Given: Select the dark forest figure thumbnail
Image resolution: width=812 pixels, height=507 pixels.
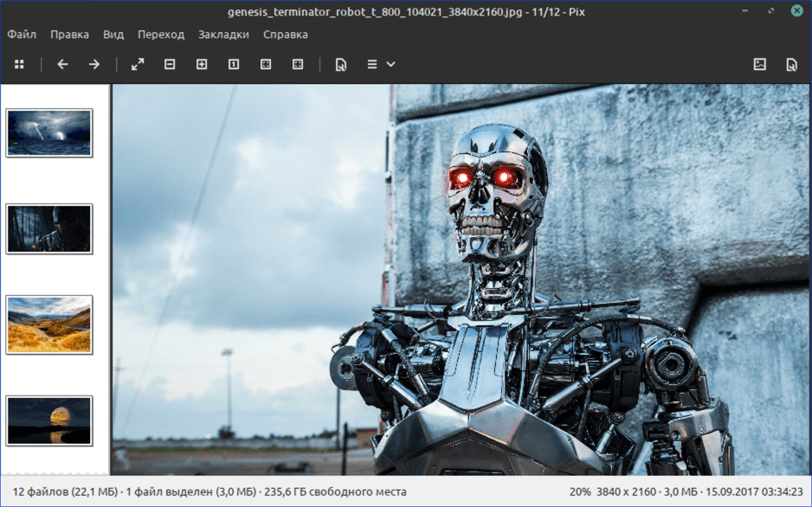Looking at the screenshot, I should tap(49, 228).
